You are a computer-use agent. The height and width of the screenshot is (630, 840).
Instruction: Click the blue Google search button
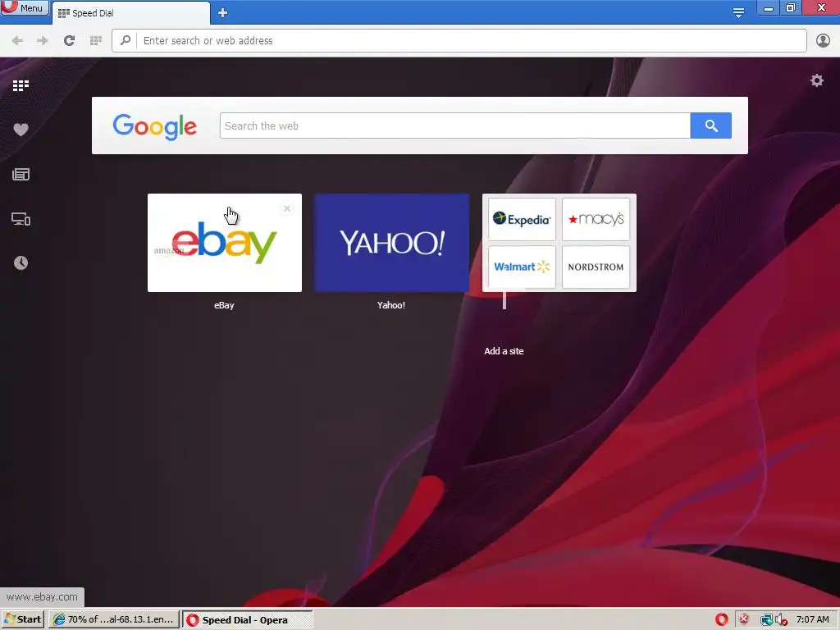coord(711,126)
